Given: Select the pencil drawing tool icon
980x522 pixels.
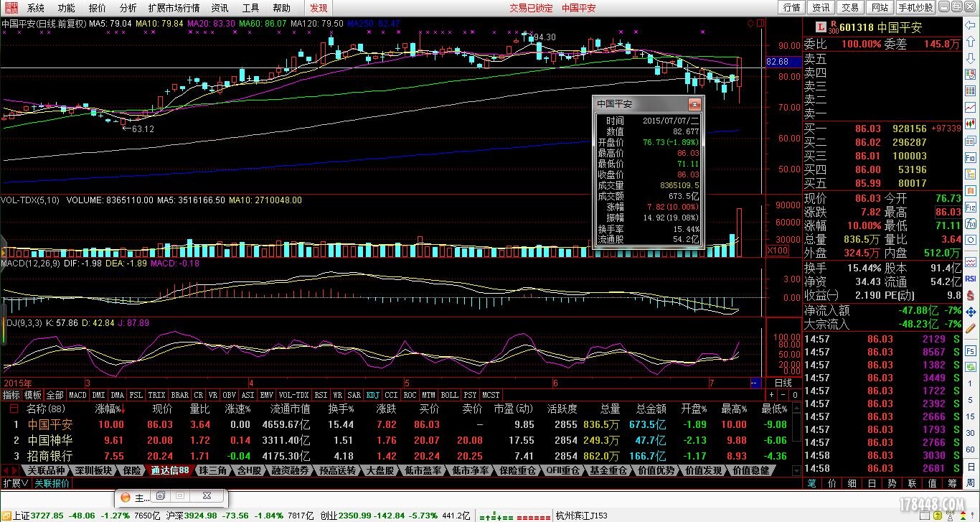Looking at the screenshot, I should [969, 328].
